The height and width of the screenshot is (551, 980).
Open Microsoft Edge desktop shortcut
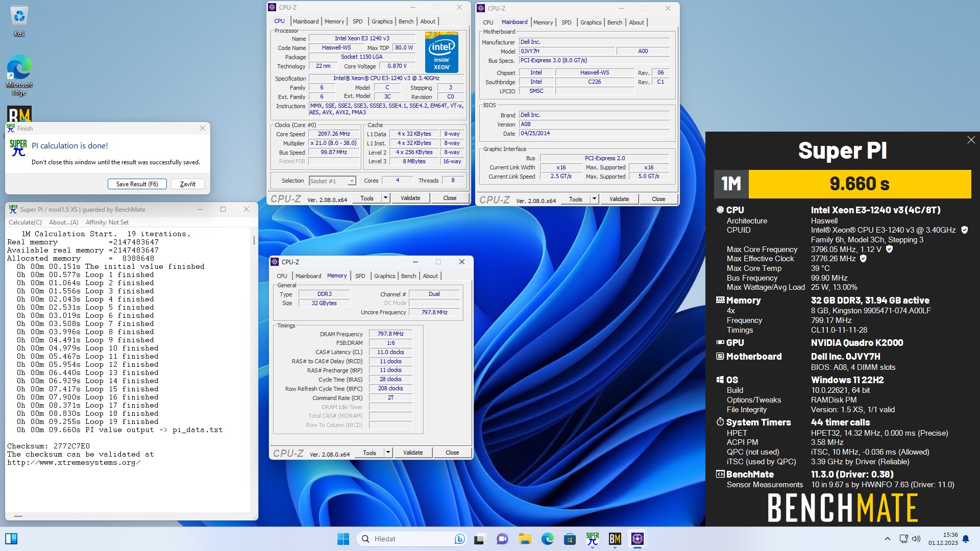[x=19, y=75]
